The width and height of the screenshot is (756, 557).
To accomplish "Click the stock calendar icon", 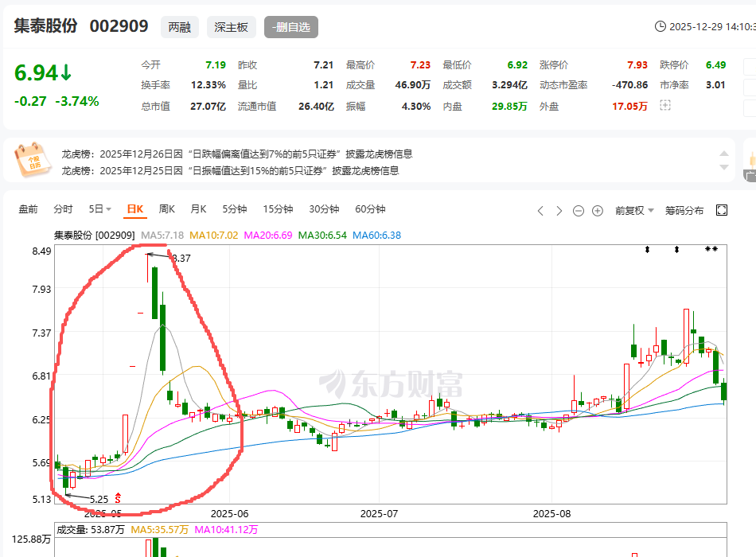I will (33, 159).
